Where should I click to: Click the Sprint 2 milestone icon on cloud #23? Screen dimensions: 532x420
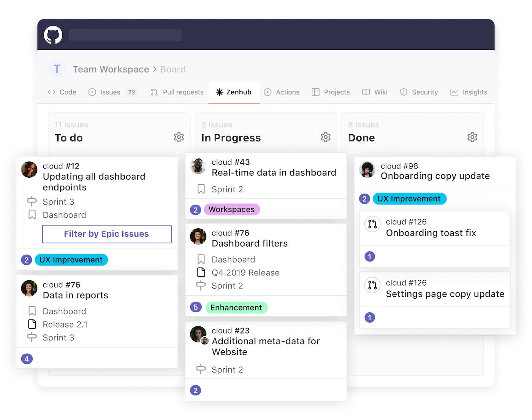(201, 369)
